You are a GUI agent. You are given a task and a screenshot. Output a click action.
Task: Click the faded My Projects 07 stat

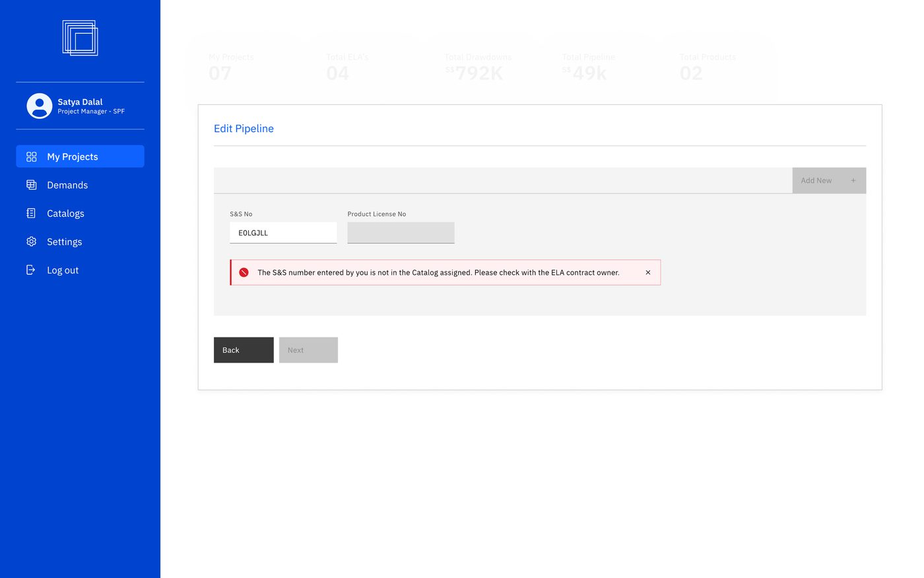pyautogui.click(x=231, y=67)
